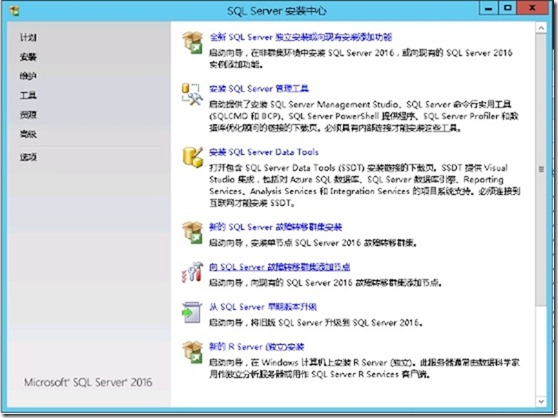Select 工具 in the left navigation
This screenshot has width=558, height=418.
(x=28, y=95)
